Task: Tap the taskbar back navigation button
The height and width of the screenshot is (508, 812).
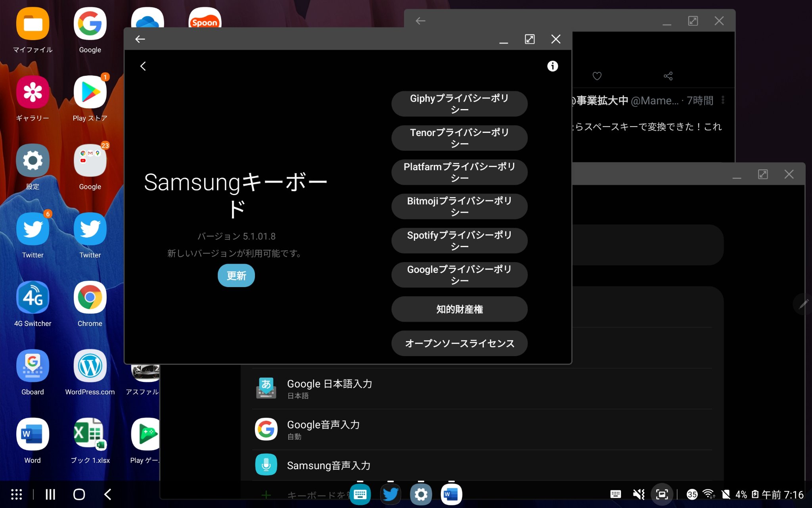Action: click(107, 494)
